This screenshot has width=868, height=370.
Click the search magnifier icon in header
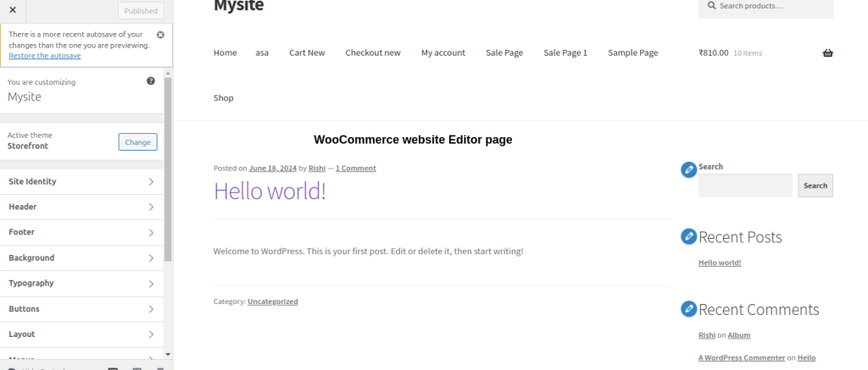[x=711, y=6]
